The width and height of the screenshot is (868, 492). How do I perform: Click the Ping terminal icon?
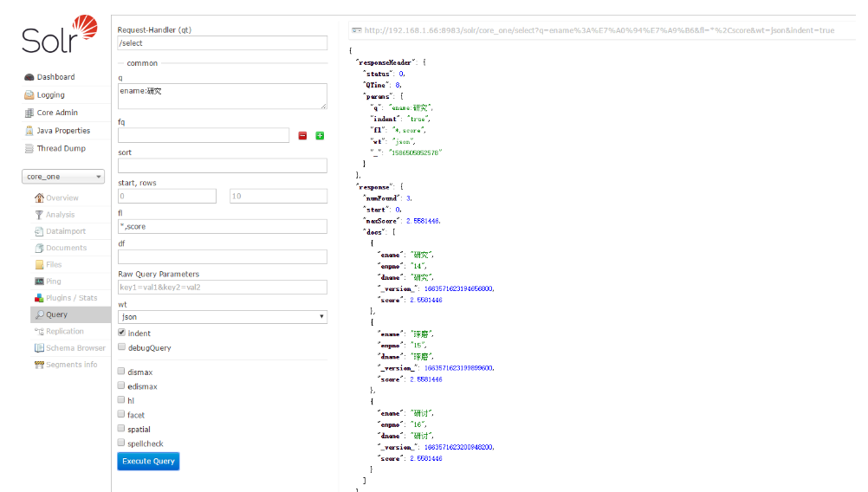point(39,282)
